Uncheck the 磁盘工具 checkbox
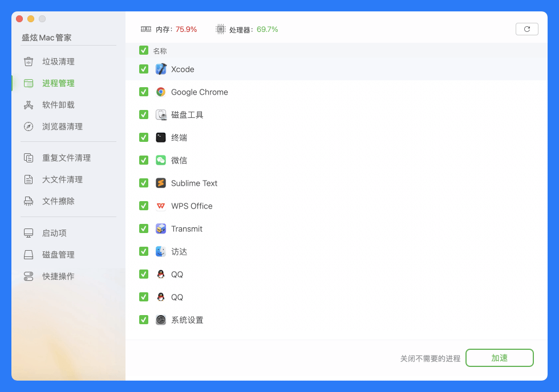559x392 pixels. pos(144,115)
